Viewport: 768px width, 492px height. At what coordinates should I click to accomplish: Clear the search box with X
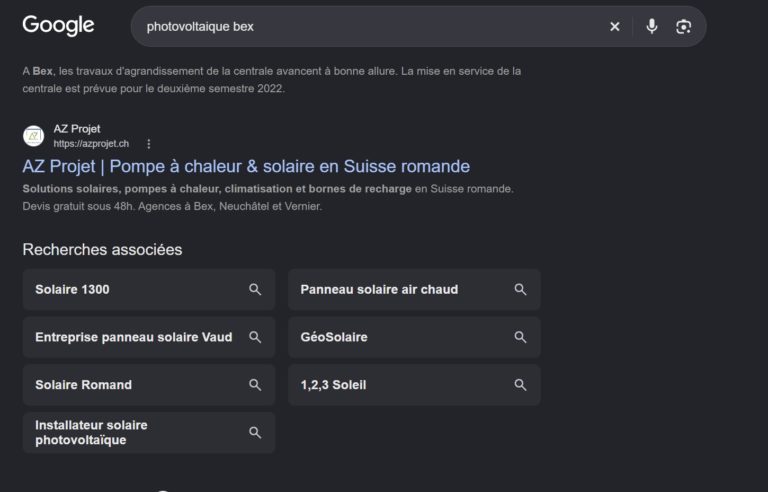click(615, 26)
